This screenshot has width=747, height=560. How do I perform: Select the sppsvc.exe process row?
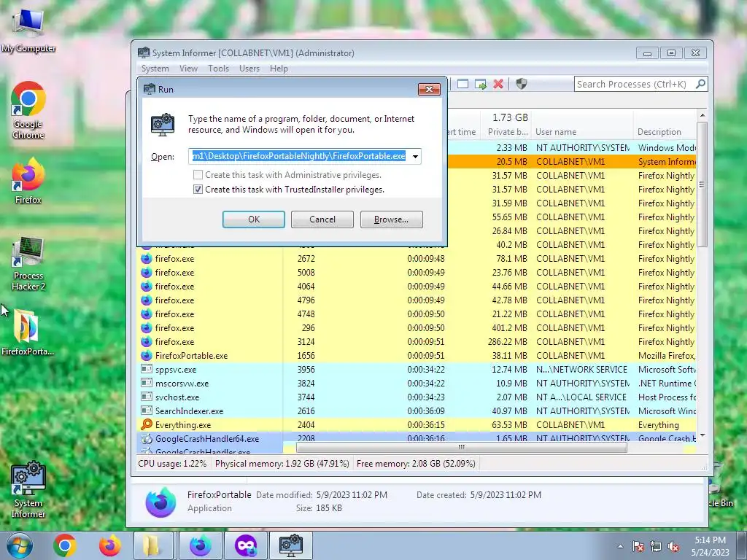click(x=417, y=370)
